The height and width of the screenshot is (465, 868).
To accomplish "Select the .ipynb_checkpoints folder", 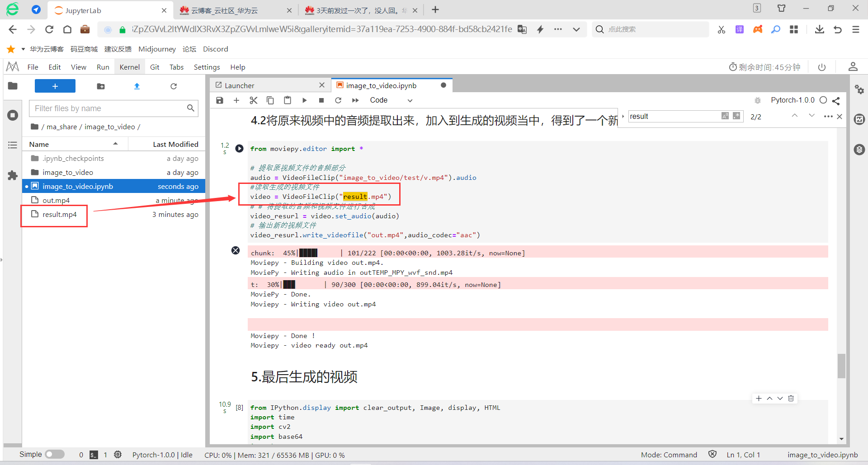I will pos(114,158).
